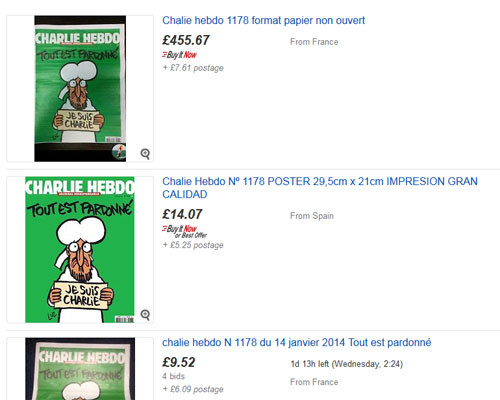The height and width of the screenshot is (400, 500).
Task: Click the Buy It Now or Best Offer logo
Action: 185,232
